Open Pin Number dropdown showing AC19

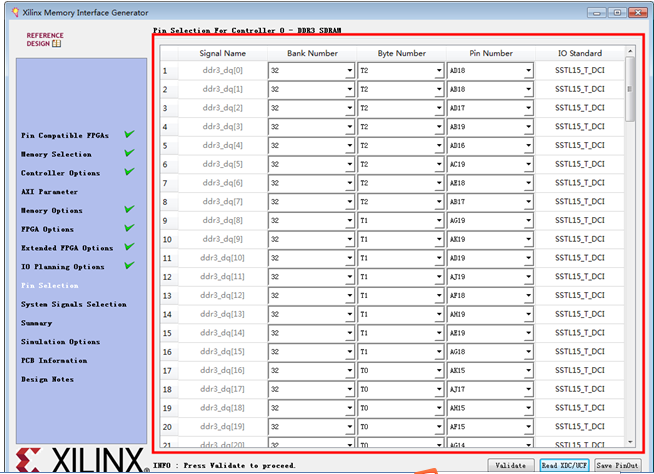point(490,164)
